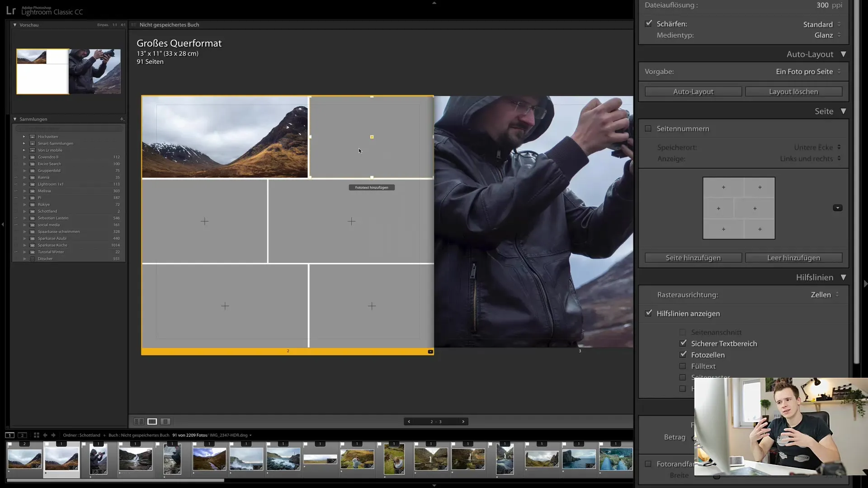Collapse the left panel group arrow
868x488 pixels.
point(3,224)
